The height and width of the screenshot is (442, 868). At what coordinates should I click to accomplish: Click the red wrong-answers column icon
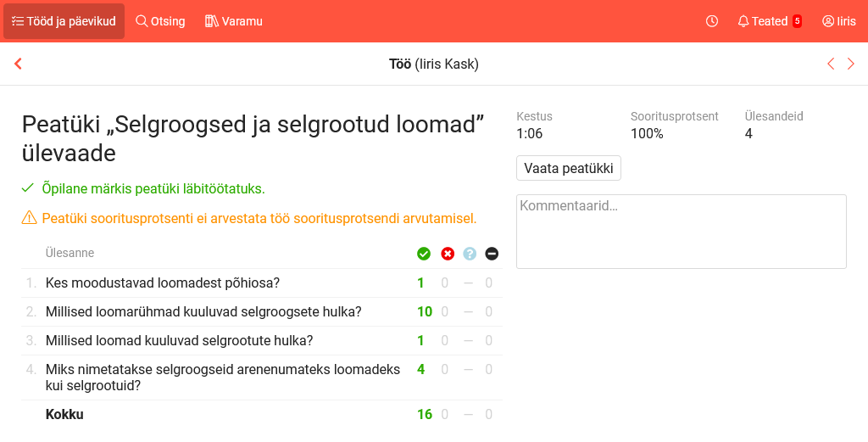point(448,254)
